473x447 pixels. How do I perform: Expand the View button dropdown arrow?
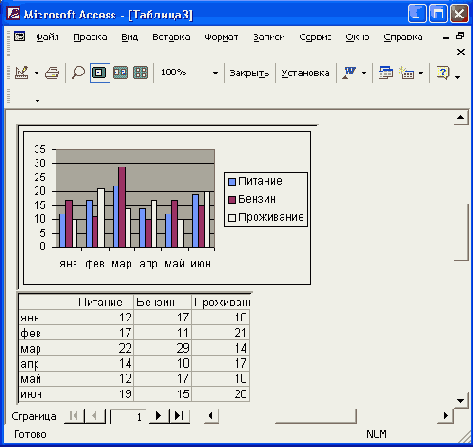[x=37, y=73]
